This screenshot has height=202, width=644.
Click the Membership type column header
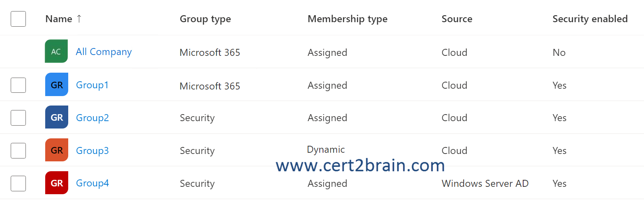coord(347,19)
